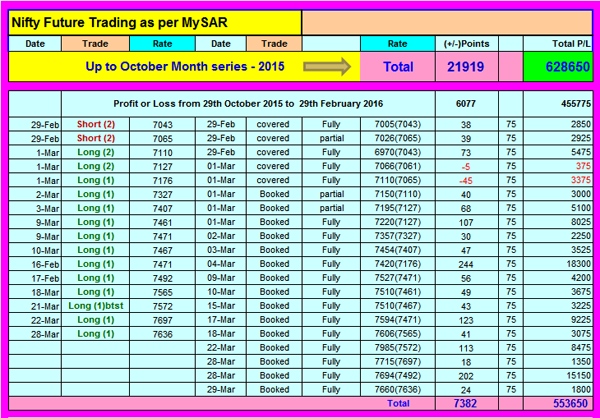This screenshot has height=418, width=600.
Task: Click the '(+/-)Points' column header
Action: pyautogui.click(x=466, y=44)
